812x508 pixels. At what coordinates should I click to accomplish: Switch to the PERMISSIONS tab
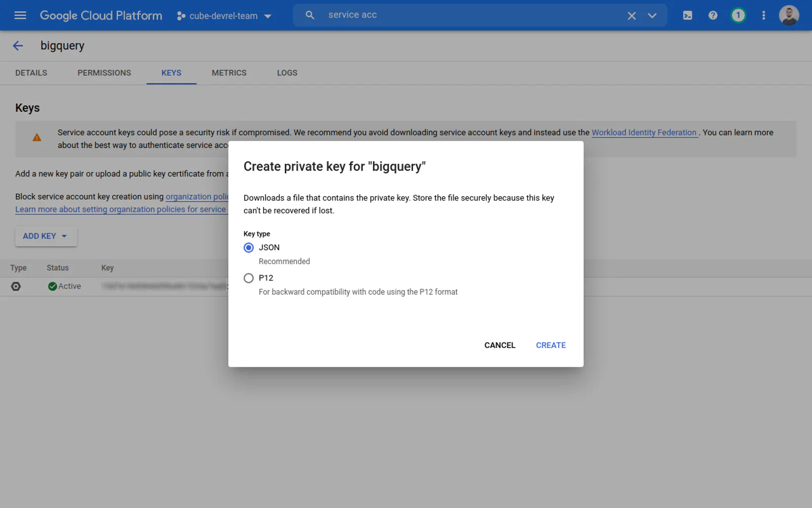click(104, 73)
